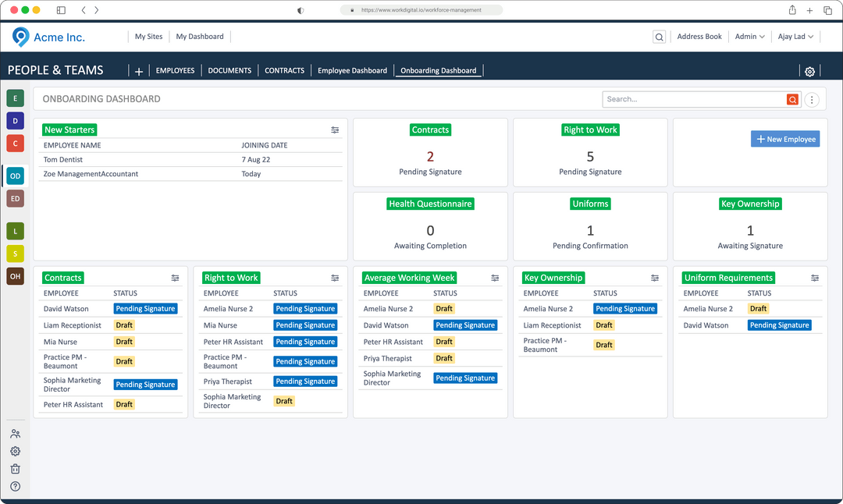Click the trash icon in the left sidebar
The width and height of the screenshot is (843, 504).
click(15, 469)
